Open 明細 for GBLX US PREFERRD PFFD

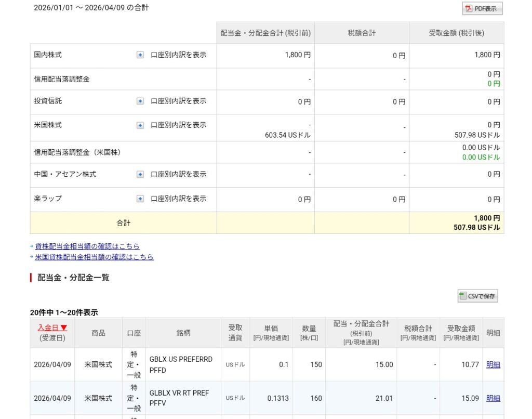pos(493,364)
